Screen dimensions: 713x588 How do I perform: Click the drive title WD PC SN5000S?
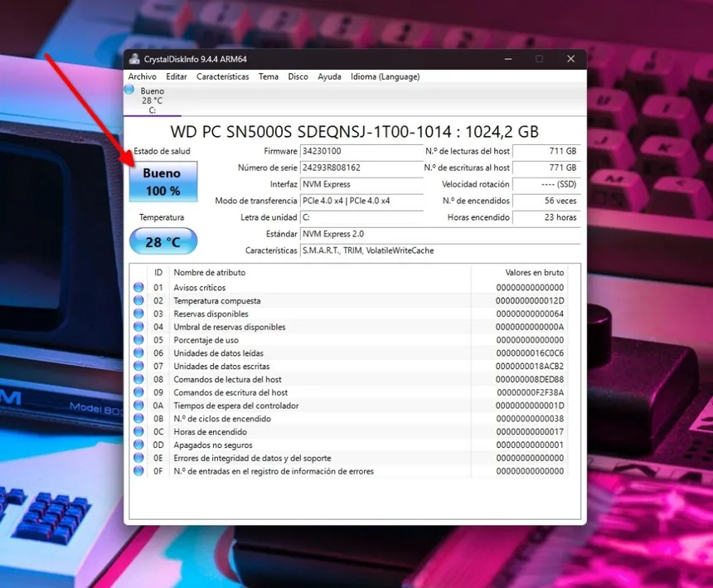click(354, 131)
